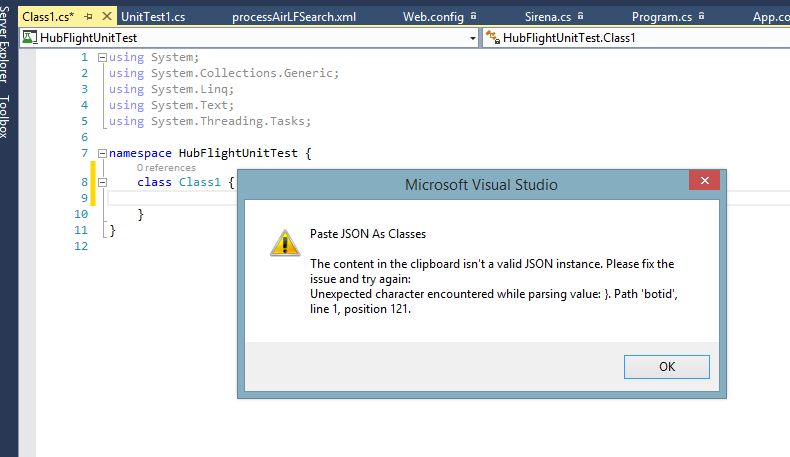Image resolution: width=790 pixels, height=457 pixels.
Task: Close the Class1.cs tab
Action: point(107,16)
